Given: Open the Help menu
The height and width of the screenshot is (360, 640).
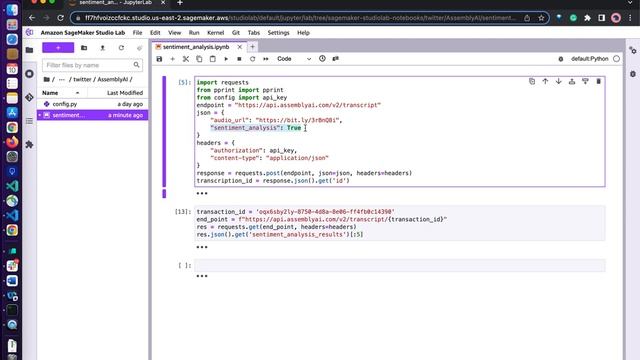Looking at the screenshot, I should point(303,33).
